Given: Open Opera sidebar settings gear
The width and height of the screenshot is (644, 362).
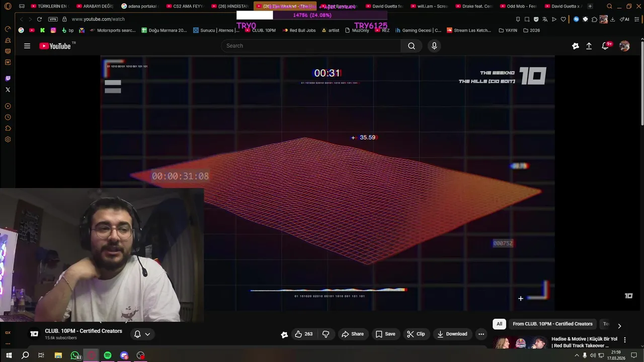Looking at the screenshot, I should (x=8, y=139).
